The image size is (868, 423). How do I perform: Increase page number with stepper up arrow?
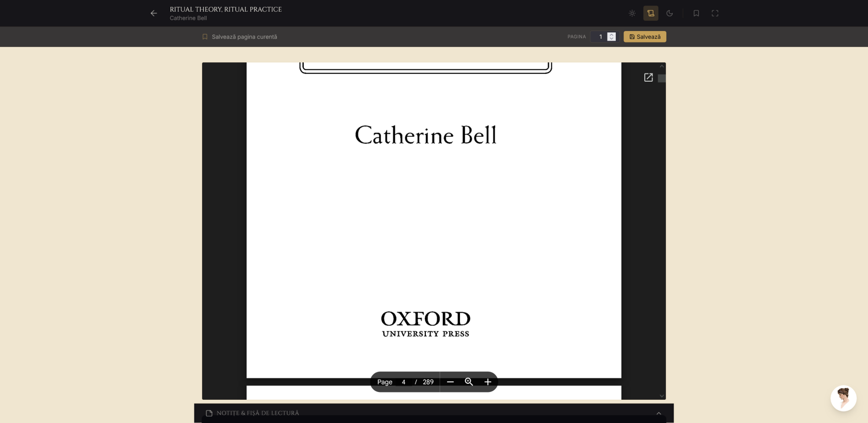(x=611, y=34)
